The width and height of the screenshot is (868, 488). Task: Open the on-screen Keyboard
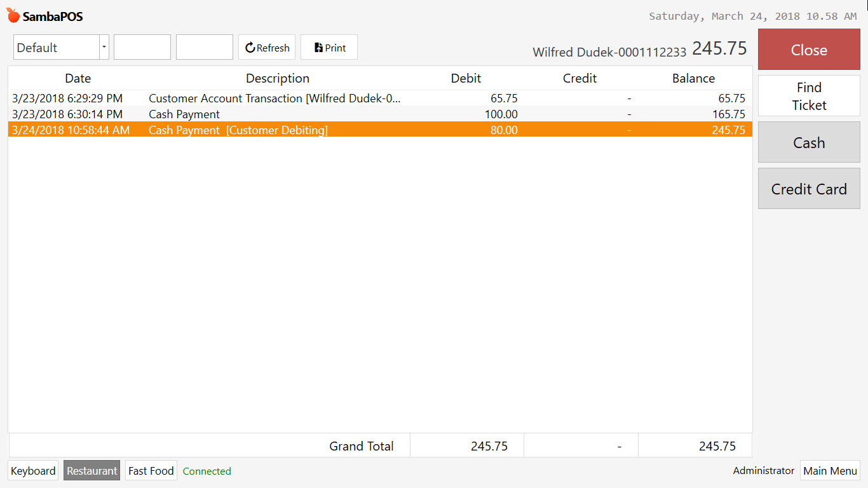click(x=32, y=471)
